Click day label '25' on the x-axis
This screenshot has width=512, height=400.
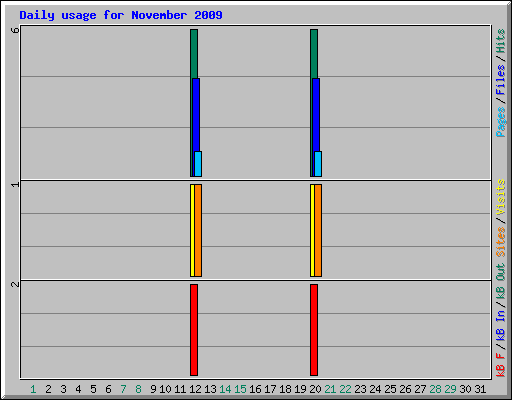390,389
